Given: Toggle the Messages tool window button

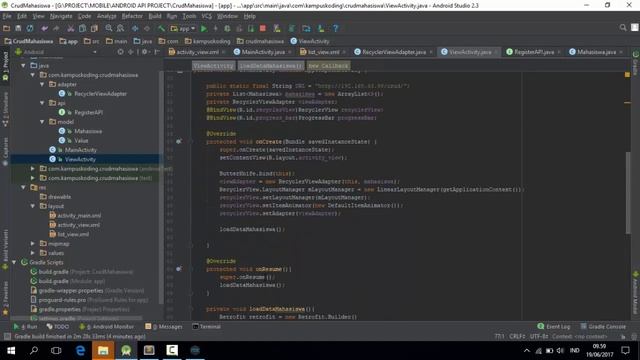Looking at the screenshot, I should tap(164, 327).
